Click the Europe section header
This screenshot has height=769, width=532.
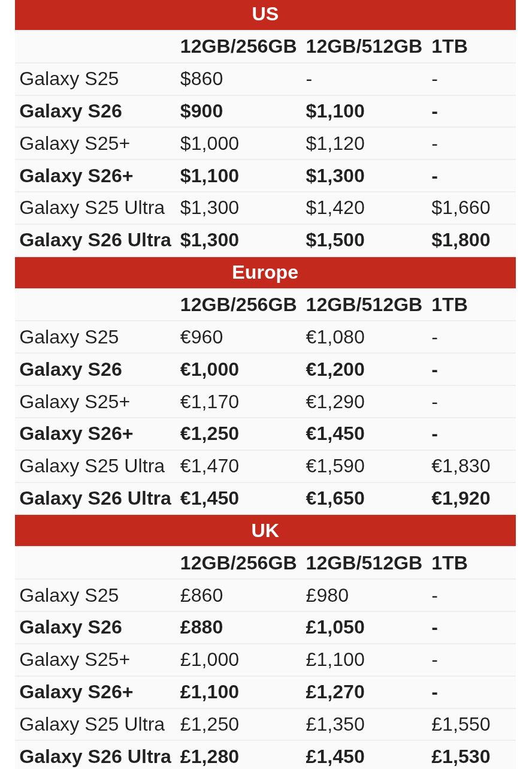pos(265,273)
